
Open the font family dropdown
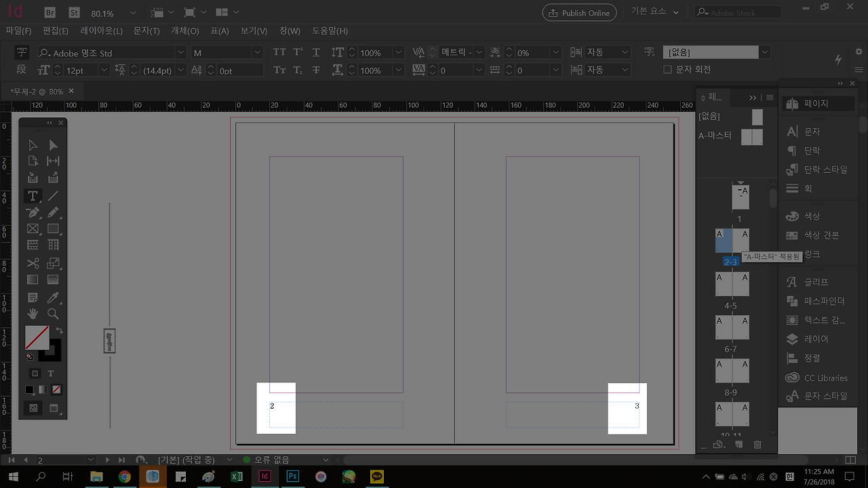181,52
